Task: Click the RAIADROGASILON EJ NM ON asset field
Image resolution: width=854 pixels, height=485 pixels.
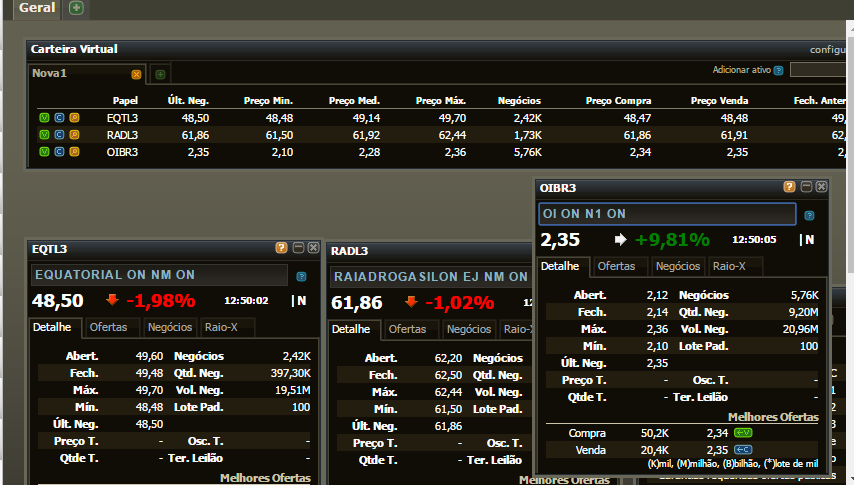Action: (430, 277)
